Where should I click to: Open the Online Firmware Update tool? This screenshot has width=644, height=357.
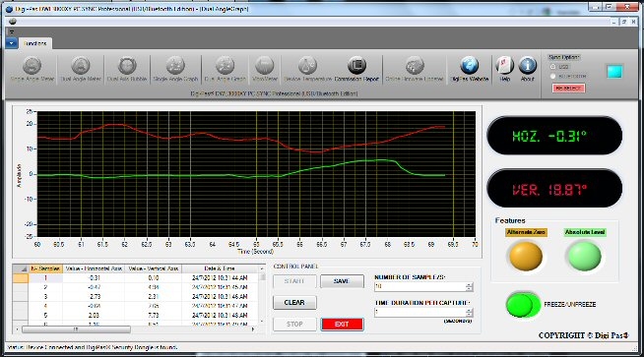click(x=415, y=69)
